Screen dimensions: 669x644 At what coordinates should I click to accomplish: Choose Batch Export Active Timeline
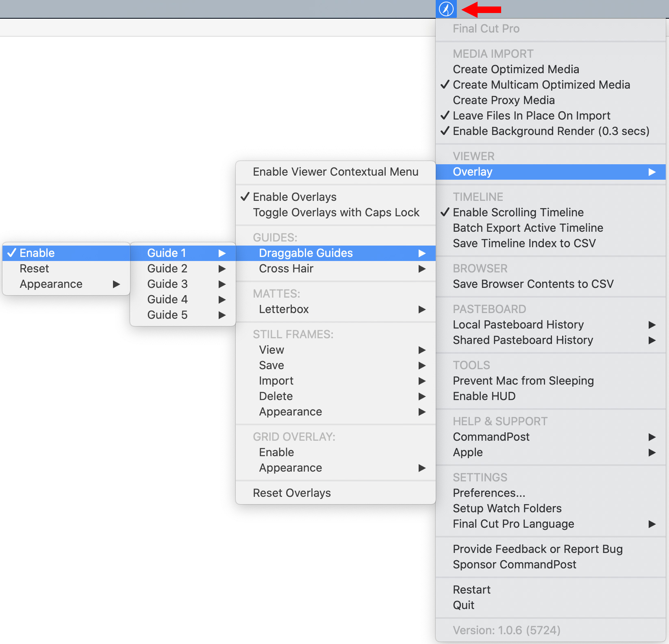(551, 228)
